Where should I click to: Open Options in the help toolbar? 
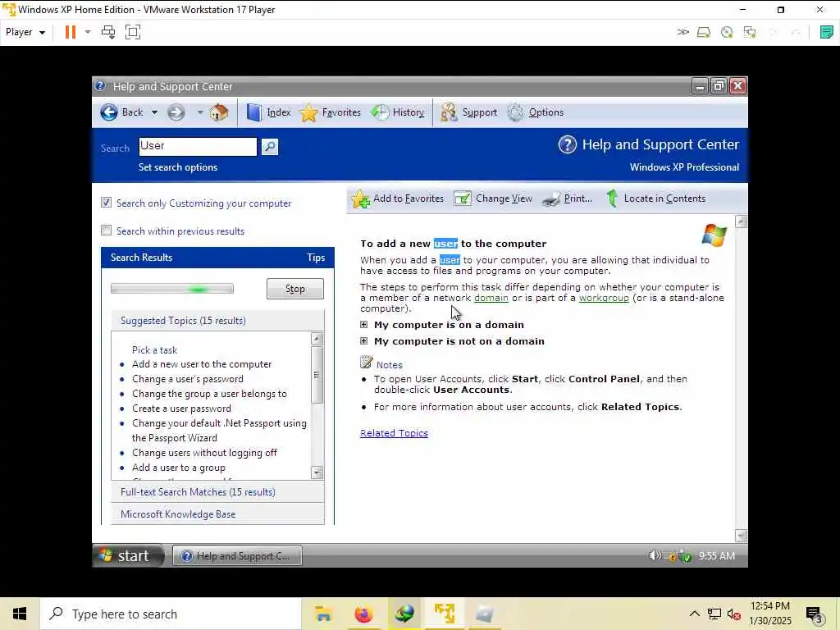coord(536,112)
